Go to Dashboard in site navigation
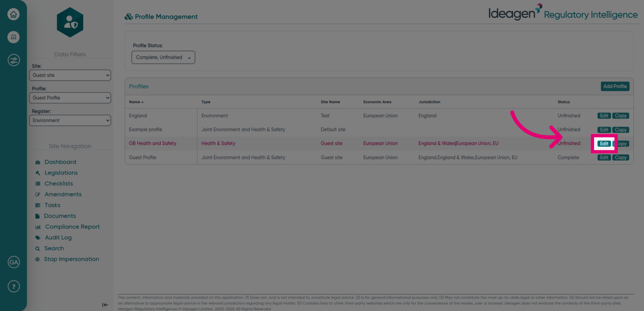 pyautogui.click(x=60, y=162)
